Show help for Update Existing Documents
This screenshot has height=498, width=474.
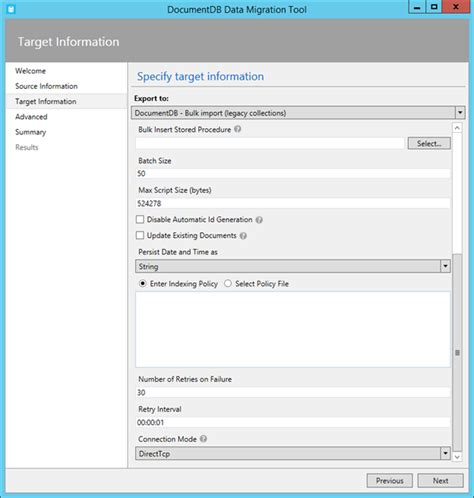coord(243,236)
